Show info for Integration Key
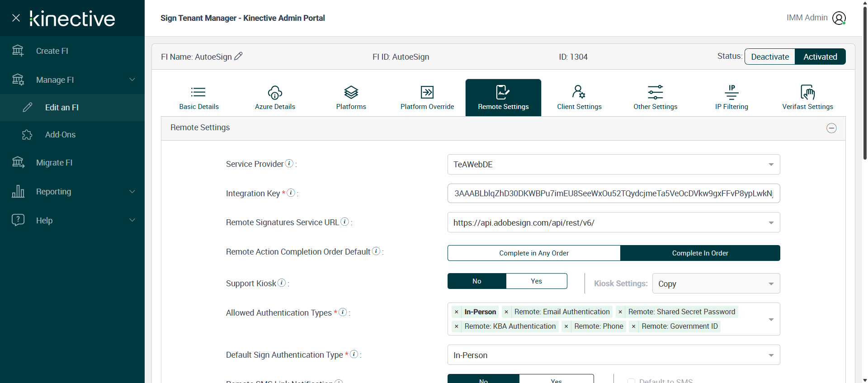The height and width of the screenshot is (383, 868). [x=291, y=193]
